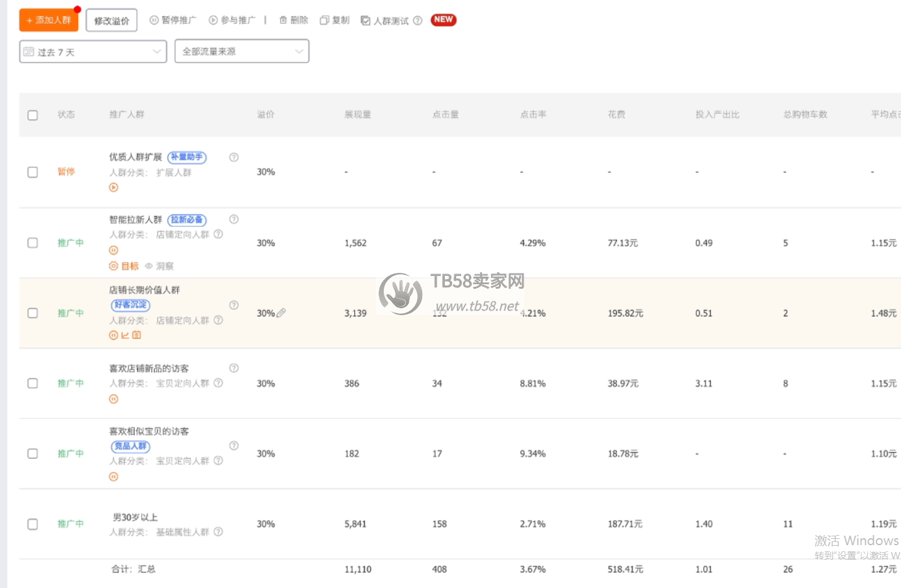Check the box for 喜欢店铺新品的访客 row
Screen dimensions: 901x588
(x=33, y=383)
